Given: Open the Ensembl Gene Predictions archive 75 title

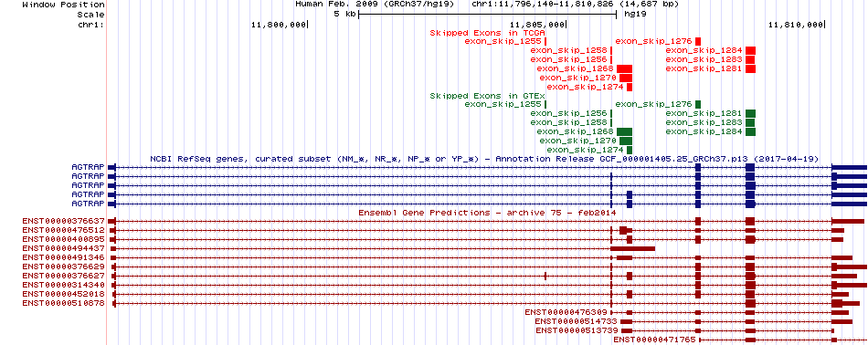Looking at the screenshot, I should pyautogui.click(x=487, y=213).
